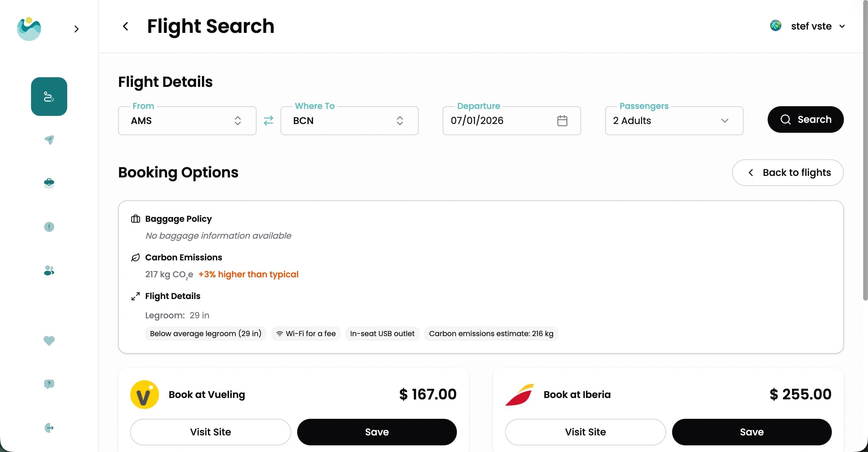Image resolution: width=868 pixels, height=452 pixels.
Task: Open the departure calendar picker icon
Action: 562,121
